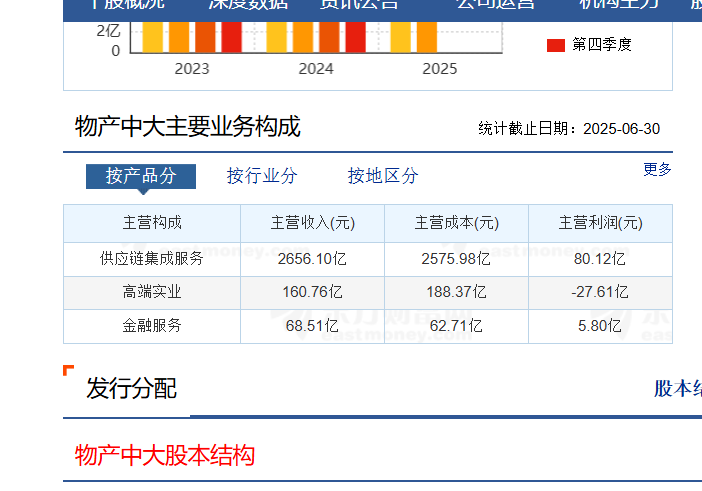Click the 主营收入(元) column header
Image resolution: width=702 pixels, height=491 pixels.
point(312,223)
